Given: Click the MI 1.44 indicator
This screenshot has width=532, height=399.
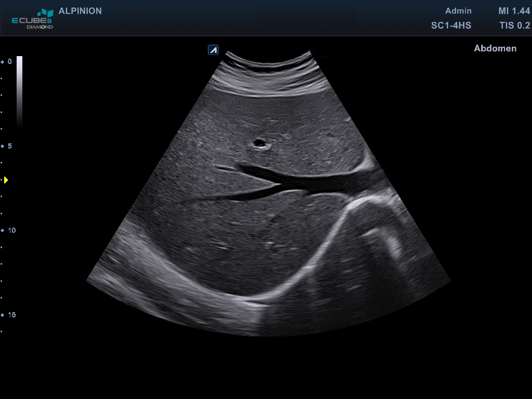Looking at the screenshot, I should click(x=514, y=11).
